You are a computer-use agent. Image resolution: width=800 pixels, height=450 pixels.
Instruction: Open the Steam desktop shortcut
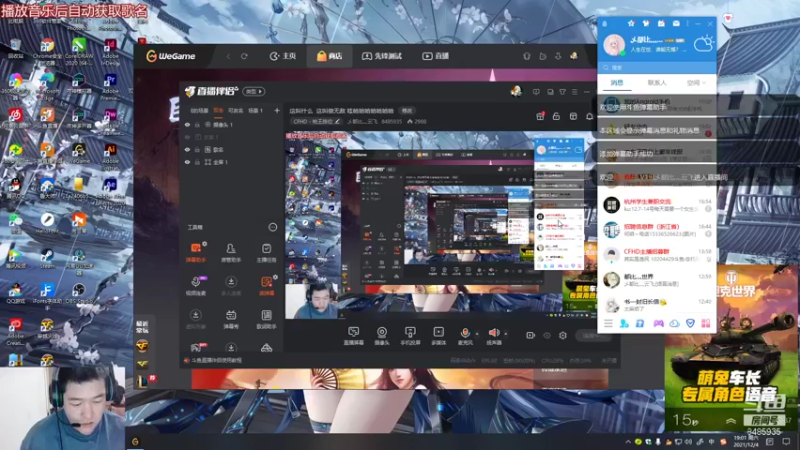tap(47, 259)
